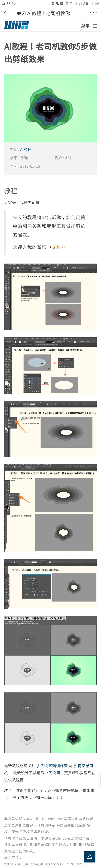Open the AI教程 category link

(26, 149)
